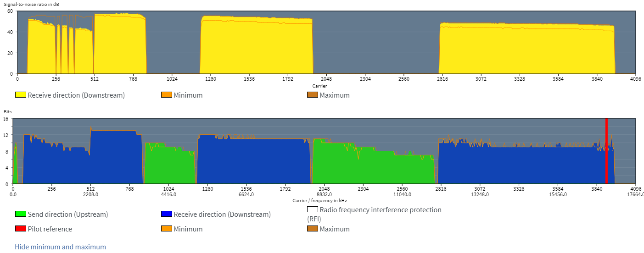Image resolution: width=644 pixels, height=253 pixels.
Task: Click brown Maximum swatch under SNR chart
Action: 312,95
